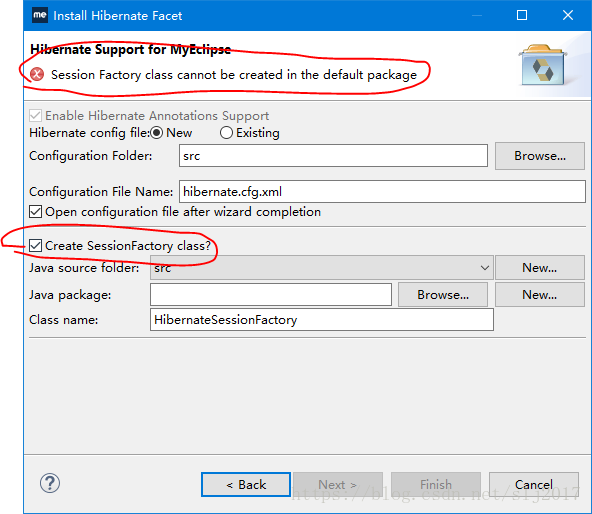Click the disabled Finish button
The width and height of the screenshot is (592, 514).
point(436,485)
